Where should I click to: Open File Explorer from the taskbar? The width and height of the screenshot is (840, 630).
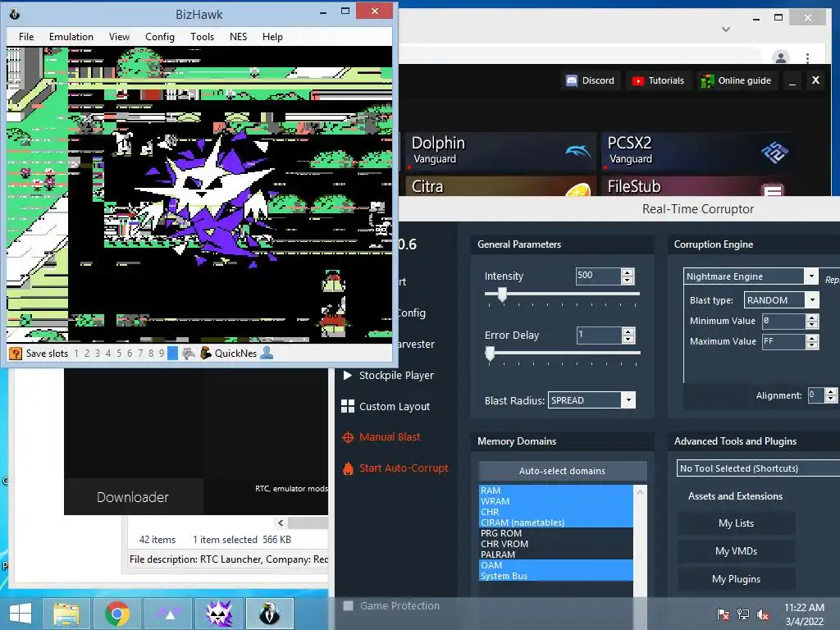click(66, 614)
